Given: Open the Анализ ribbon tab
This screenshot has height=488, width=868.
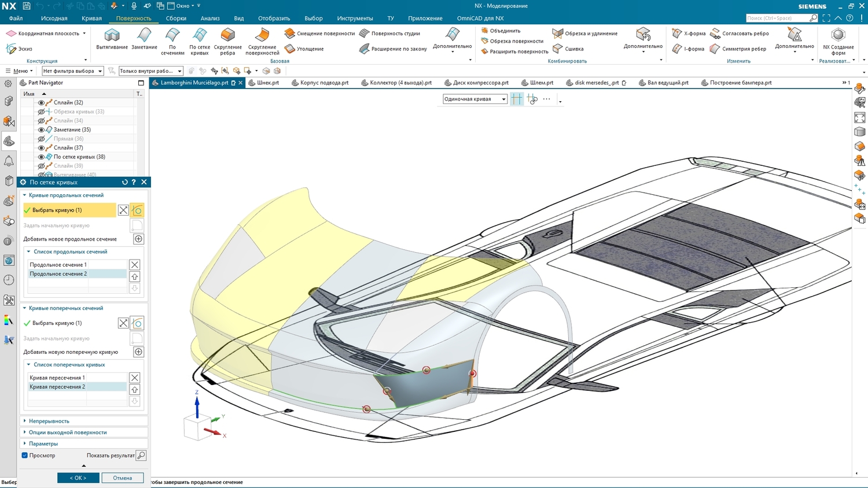Looking at the screenshot, I should [209, 19].
